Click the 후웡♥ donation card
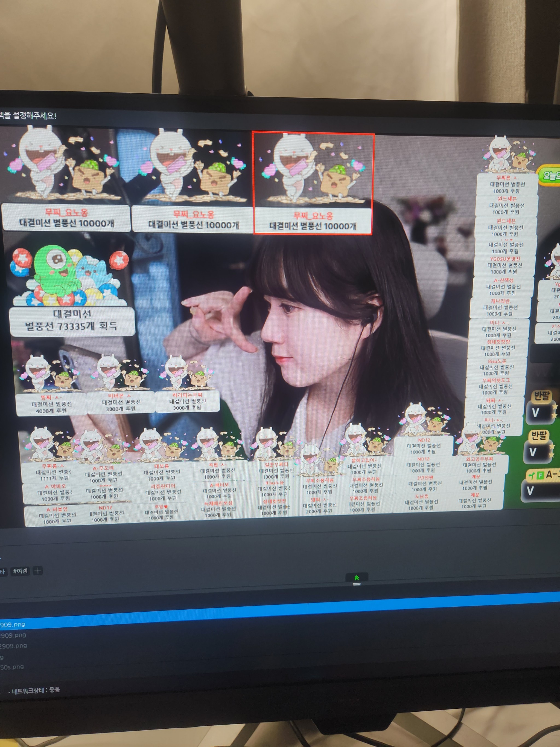Image resolution: width=560 pixels, height=747 pixels. coord(161,512)
